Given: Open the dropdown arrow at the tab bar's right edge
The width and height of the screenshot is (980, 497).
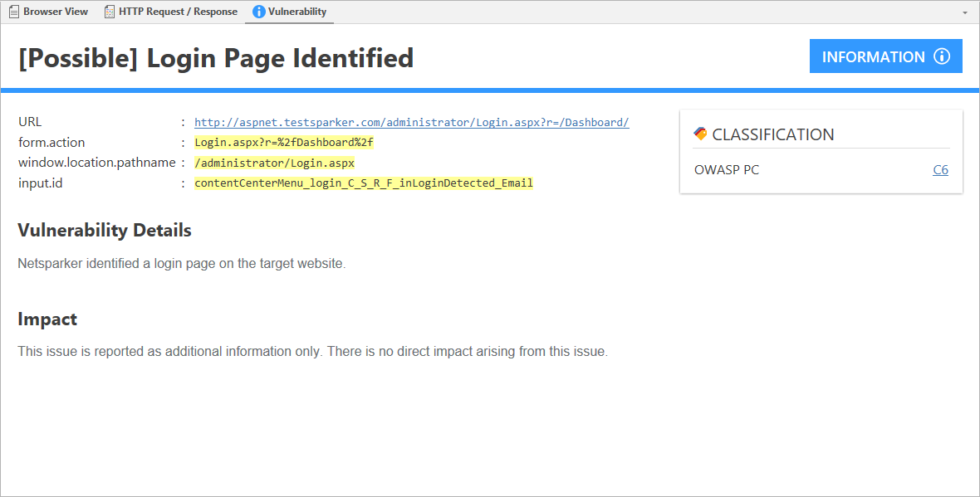Looking at the screenshot, I should 964,12.
